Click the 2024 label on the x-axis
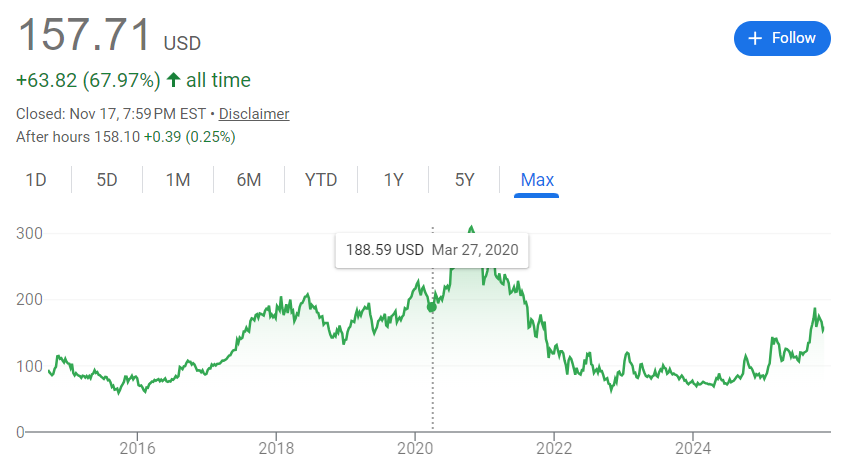The height and width of the screenshot is (472, 854). 693,447
